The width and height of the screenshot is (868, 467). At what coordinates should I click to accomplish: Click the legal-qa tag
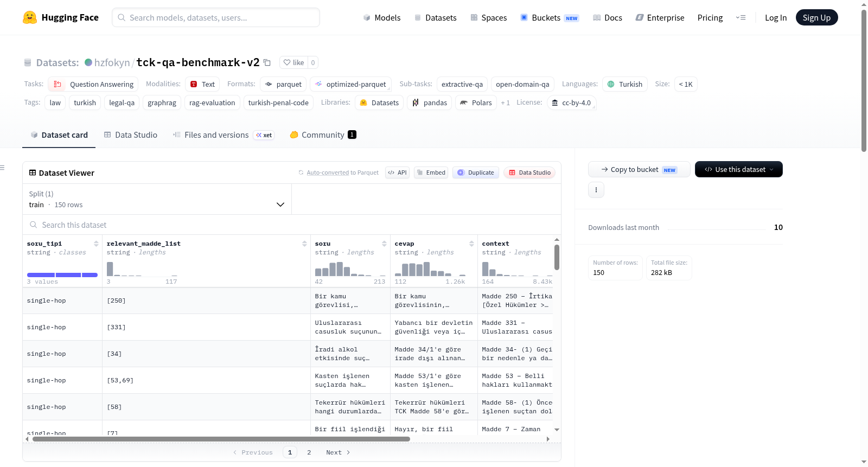click(122, 103)
